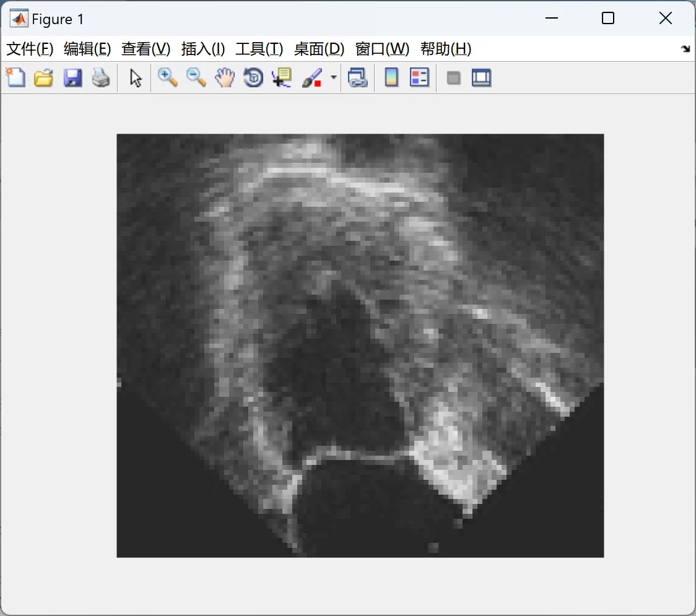Click the grayscale image in the figure

coord(360,345)
